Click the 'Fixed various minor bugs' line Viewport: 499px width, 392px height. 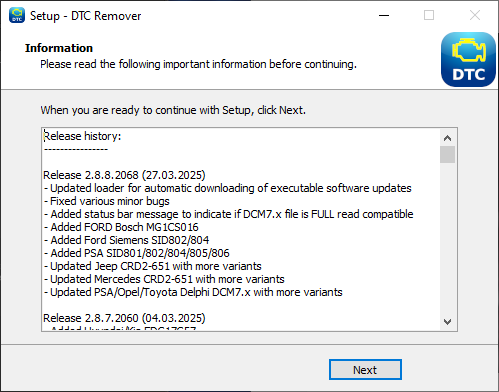(x=107, y=201)
